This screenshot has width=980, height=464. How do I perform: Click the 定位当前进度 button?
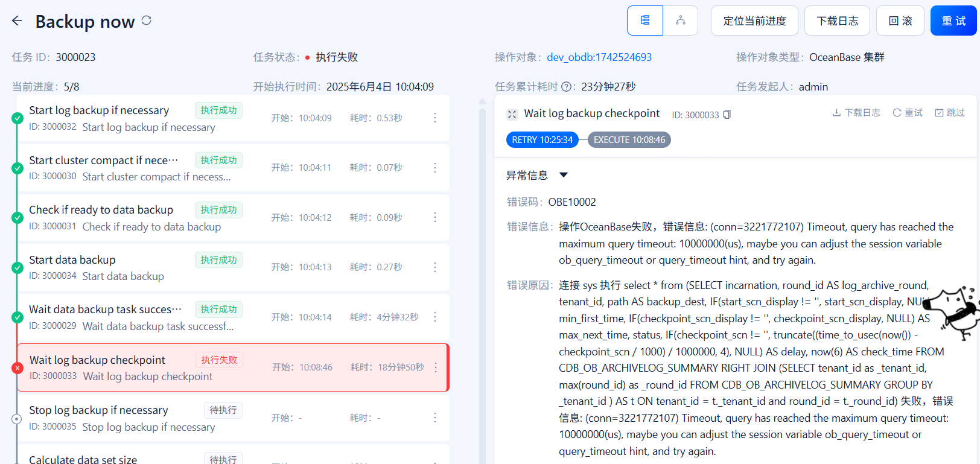754,21
